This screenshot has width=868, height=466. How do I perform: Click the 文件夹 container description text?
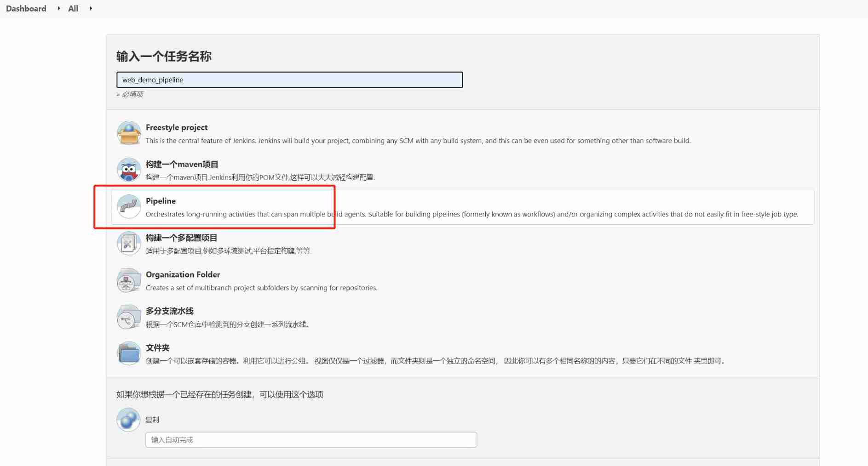tap(436, 361)
